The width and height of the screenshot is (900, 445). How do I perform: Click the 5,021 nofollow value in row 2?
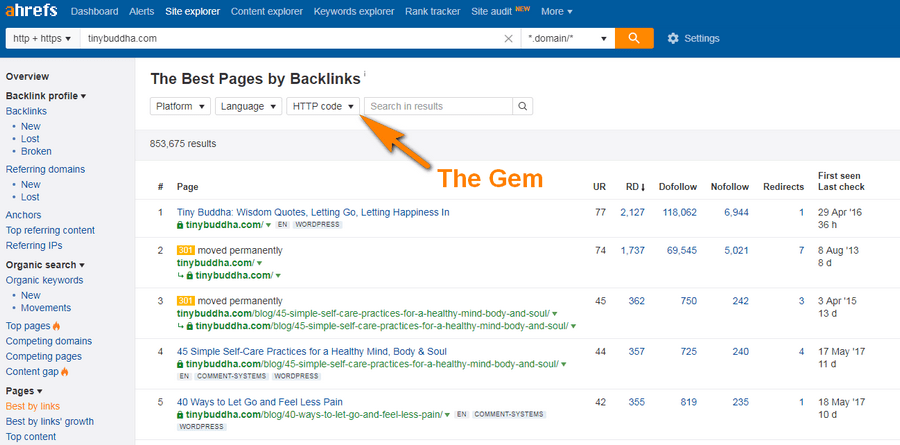click(x=736, y=250)
